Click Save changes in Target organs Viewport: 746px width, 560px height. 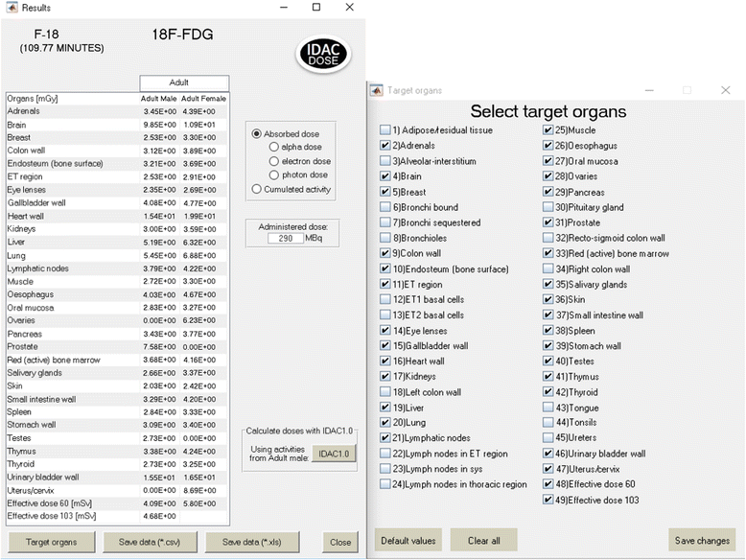tap(702, 540)
